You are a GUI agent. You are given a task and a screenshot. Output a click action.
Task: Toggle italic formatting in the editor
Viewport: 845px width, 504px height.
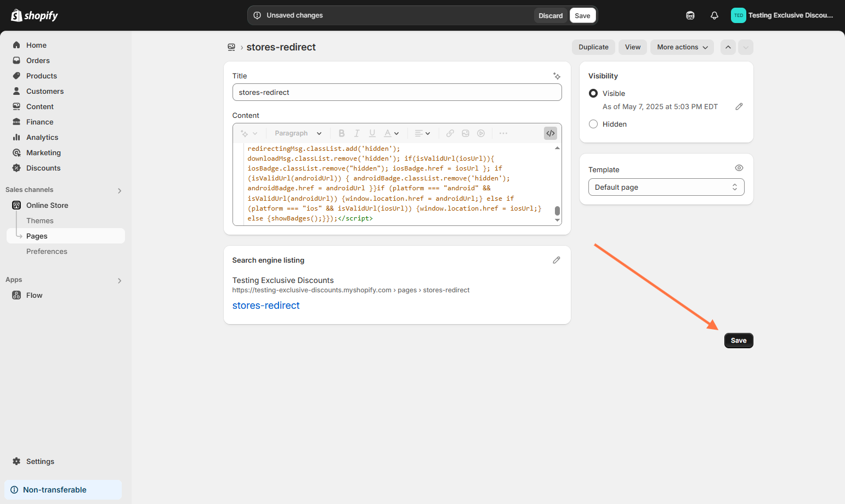pos(357,133)
